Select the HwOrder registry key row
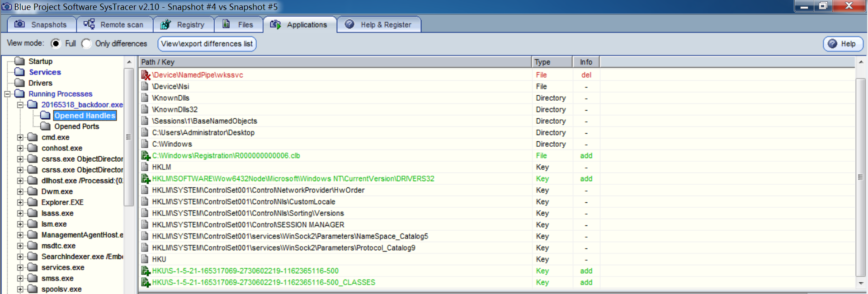This screenshot has width=868, height=294. (497, 190)
